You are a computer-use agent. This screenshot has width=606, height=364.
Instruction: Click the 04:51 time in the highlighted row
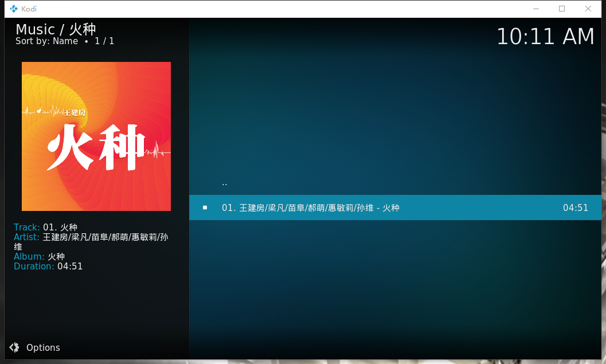[x=575, y=208]
